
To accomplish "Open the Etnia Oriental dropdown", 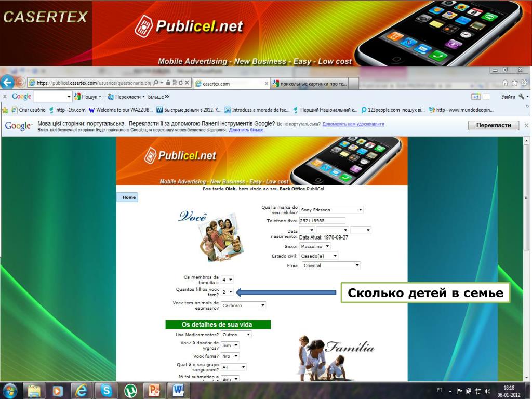I will [x=331, y=265].
